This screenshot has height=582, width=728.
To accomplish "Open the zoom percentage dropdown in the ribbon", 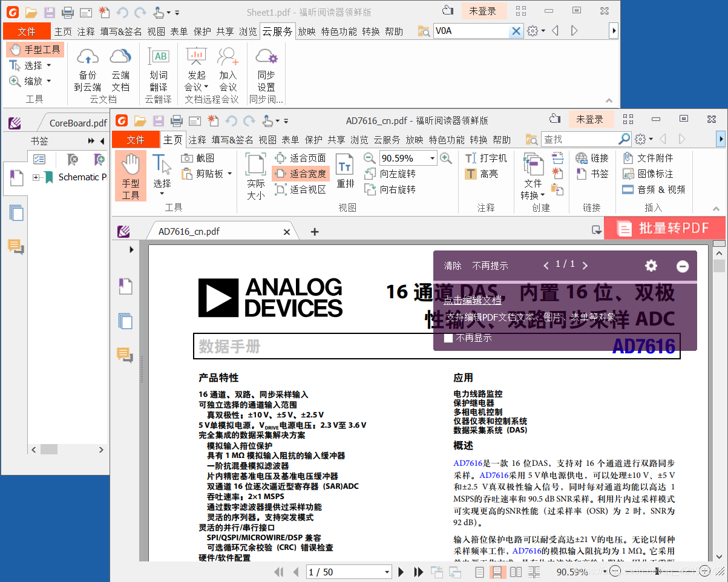I will 432,159.
